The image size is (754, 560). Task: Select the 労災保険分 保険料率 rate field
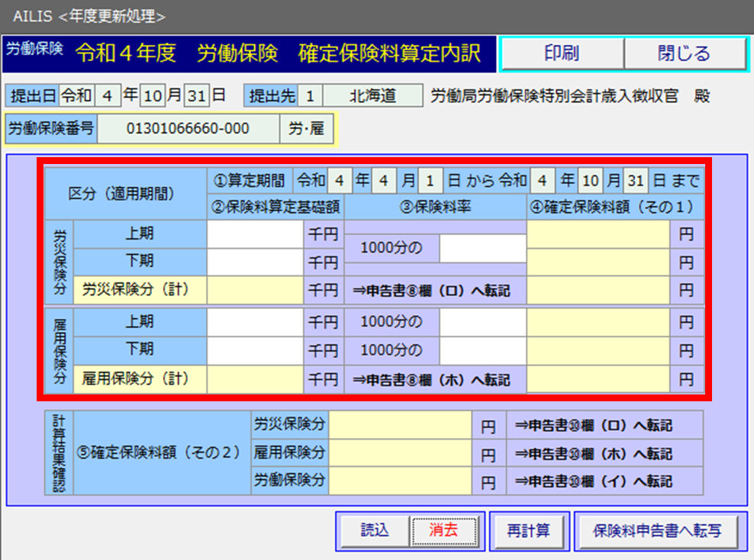482,249
